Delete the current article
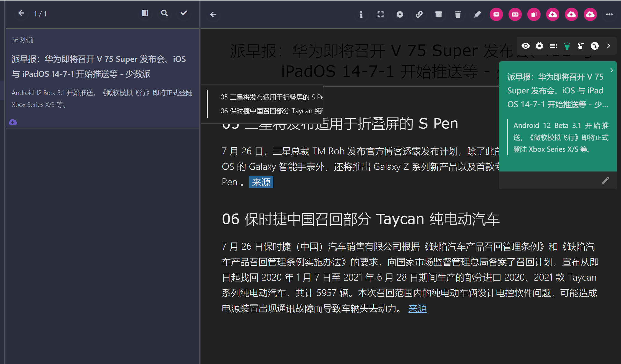Image resolution: width=621 pixels, height=364 pixels. tap(458, 14)
